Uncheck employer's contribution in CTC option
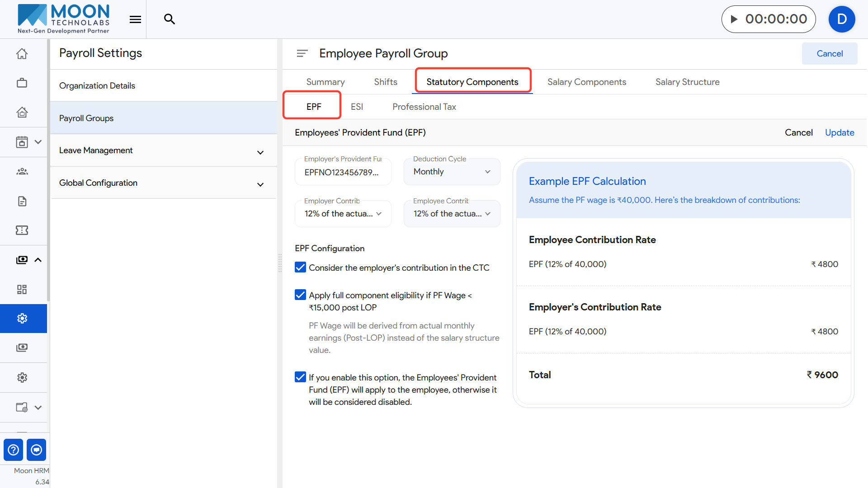The image size is (868, 488). click(300, 267)
